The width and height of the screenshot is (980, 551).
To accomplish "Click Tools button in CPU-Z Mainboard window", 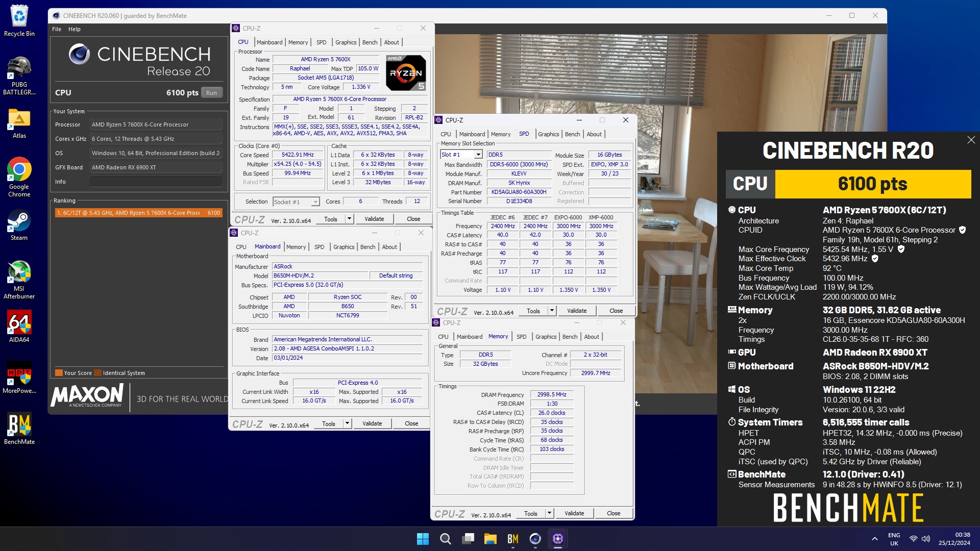I will (x=329, y=423).
